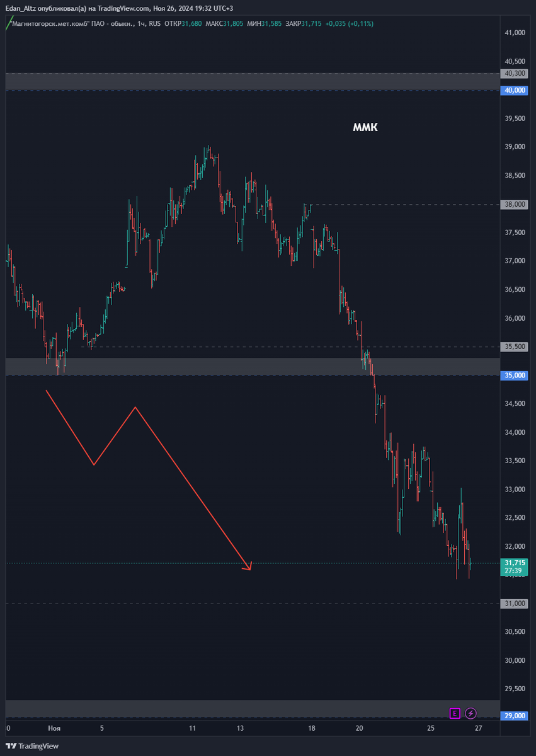Click the 40,300 price level label

click(515, 73)
